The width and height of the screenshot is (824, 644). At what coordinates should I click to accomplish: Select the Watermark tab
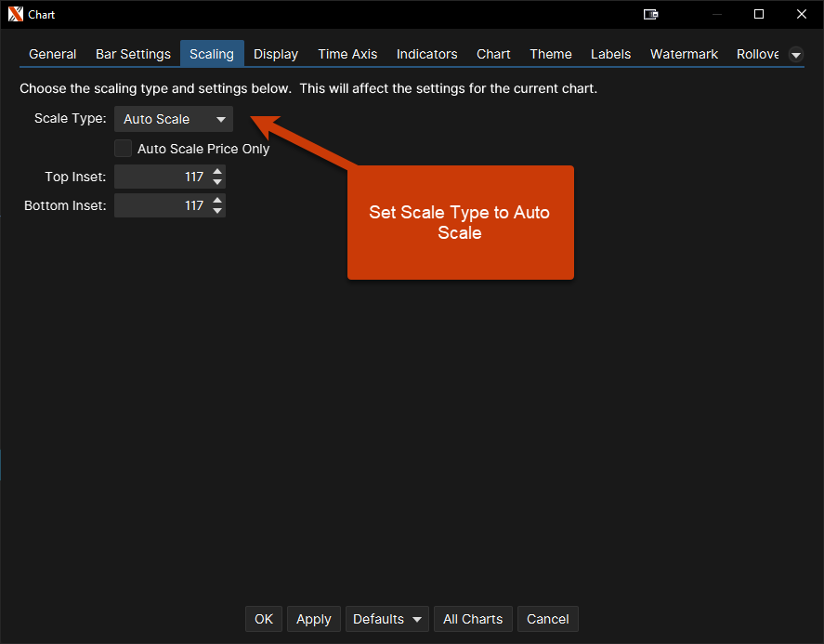(x=684, y=54)
